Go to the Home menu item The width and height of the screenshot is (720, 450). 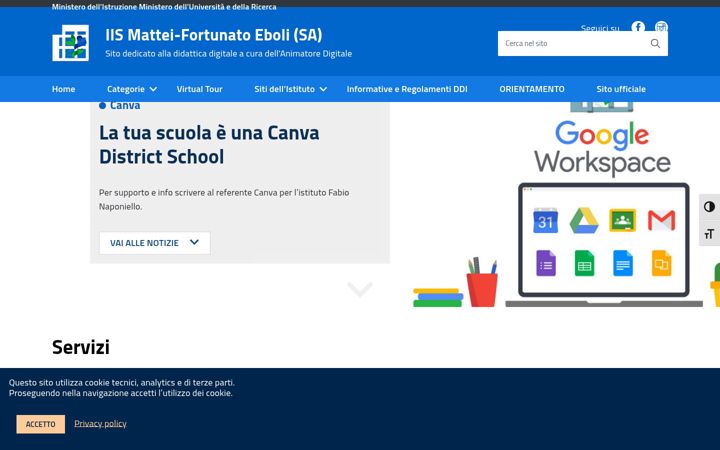[x=63, y=89]
